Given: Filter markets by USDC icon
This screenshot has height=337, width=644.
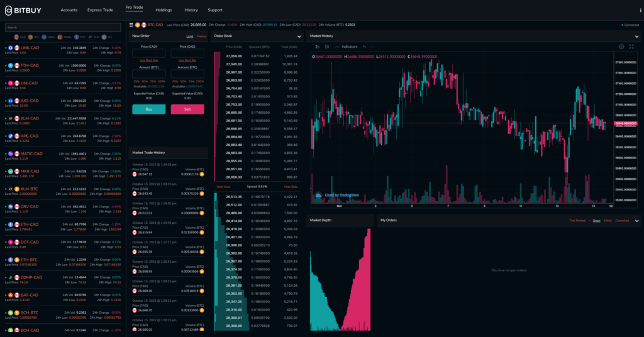Looking at the screenshot, I should point(44,37).
